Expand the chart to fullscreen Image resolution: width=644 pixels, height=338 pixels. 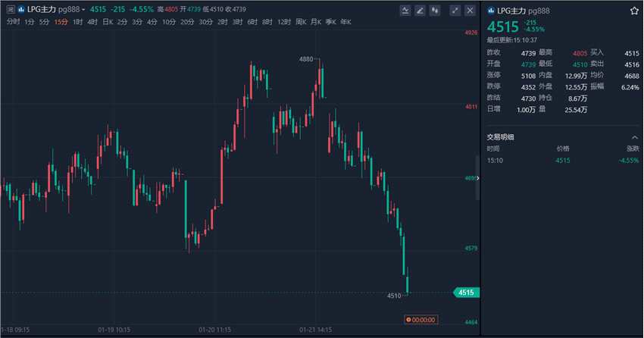455,11
